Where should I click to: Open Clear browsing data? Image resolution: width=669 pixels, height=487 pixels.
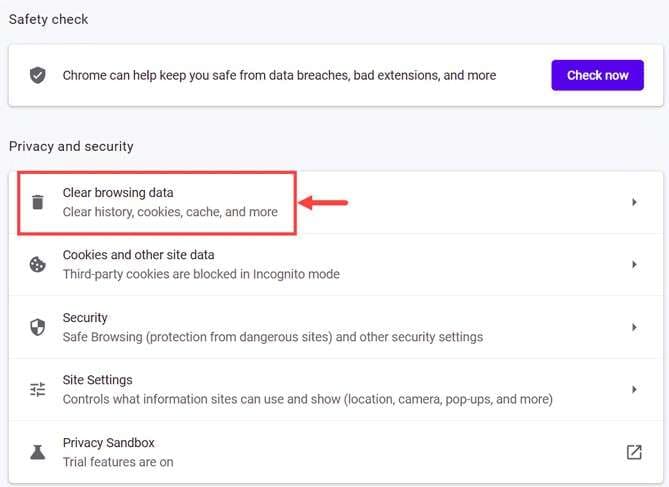[336, 202]
